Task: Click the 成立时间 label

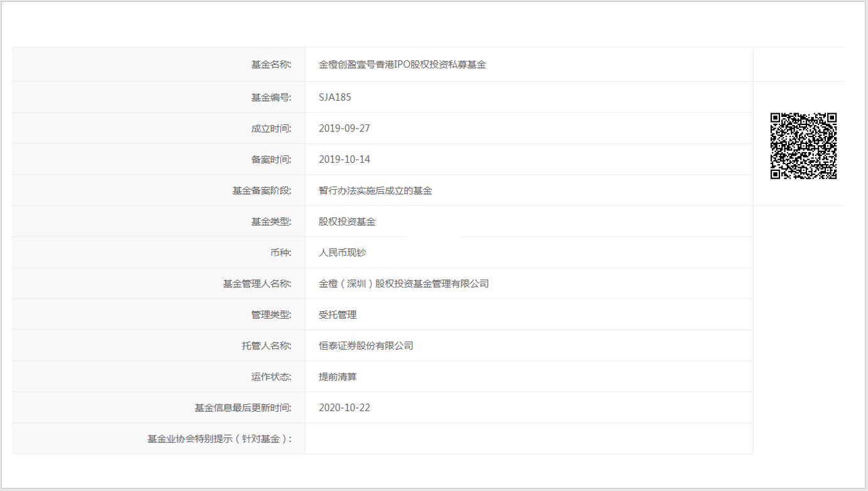Action: coord(272,128)
